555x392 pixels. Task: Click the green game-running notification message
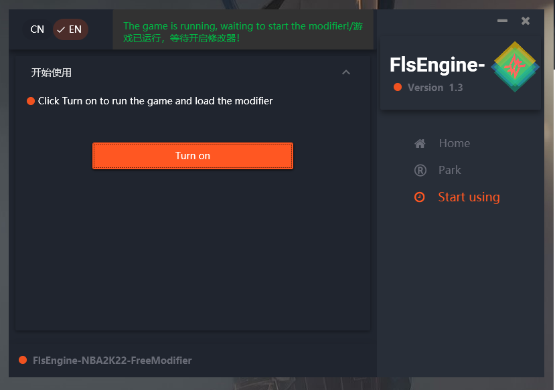[242, 32]
